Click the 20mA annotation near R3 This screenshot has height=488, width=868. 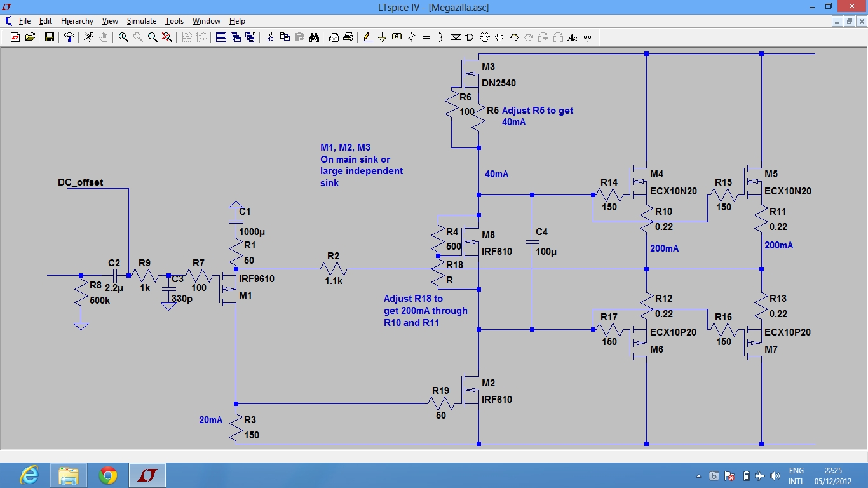coord(210,420)
